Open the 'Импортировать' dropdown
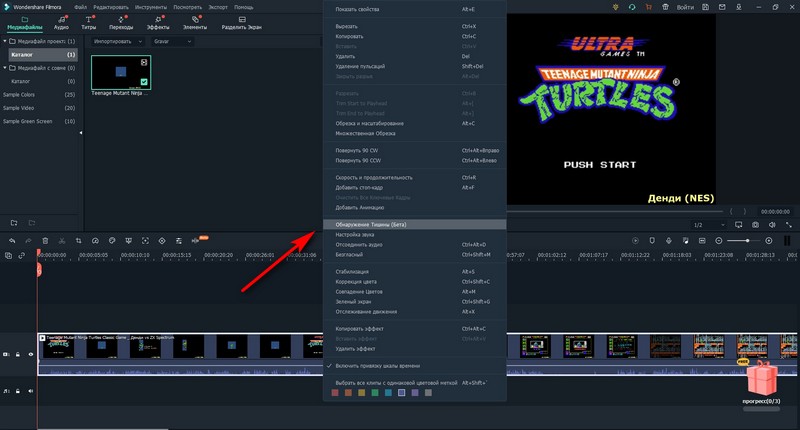 (x=118, y=41)
